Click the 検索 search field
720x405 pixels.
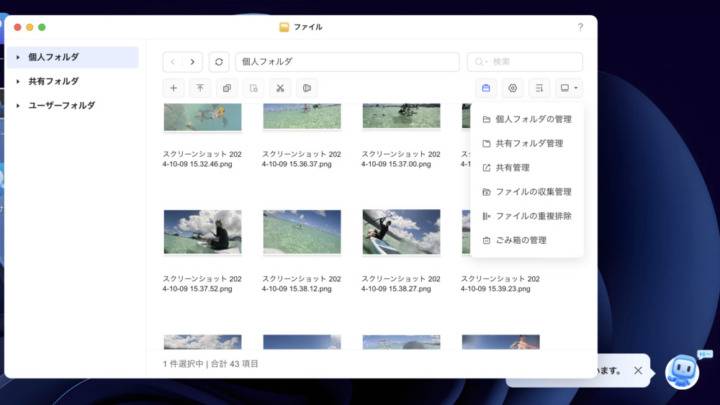pyautogui.click(x=530, y=62)
